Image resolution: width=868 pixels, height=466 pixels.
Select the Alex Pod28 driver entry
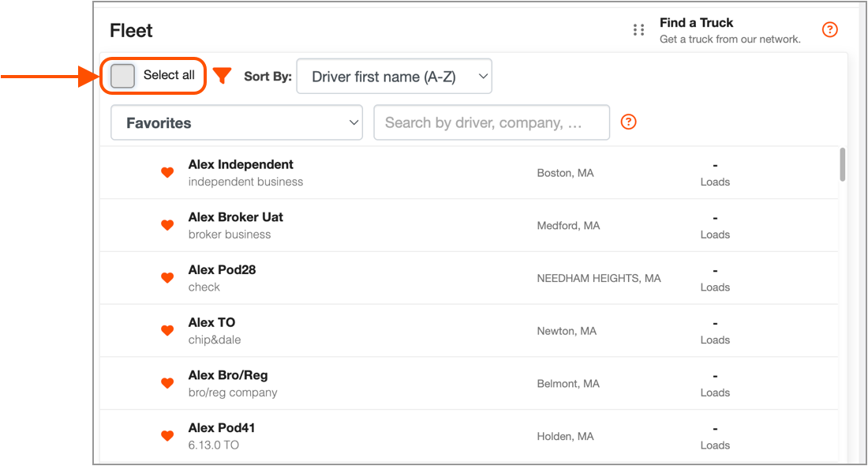tap(469, 278)
